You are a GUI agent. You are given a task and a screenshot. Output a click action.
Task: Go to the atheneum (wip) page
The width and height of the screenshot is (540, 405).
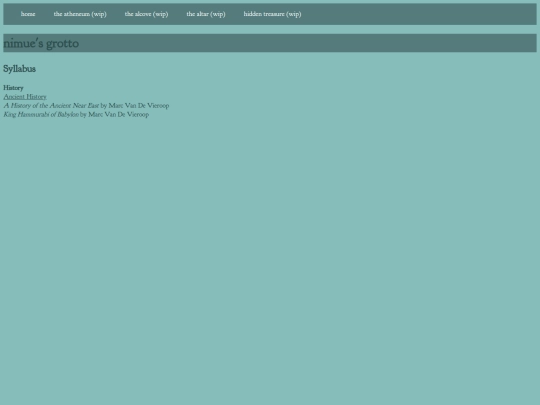click(x=80, y=14)
